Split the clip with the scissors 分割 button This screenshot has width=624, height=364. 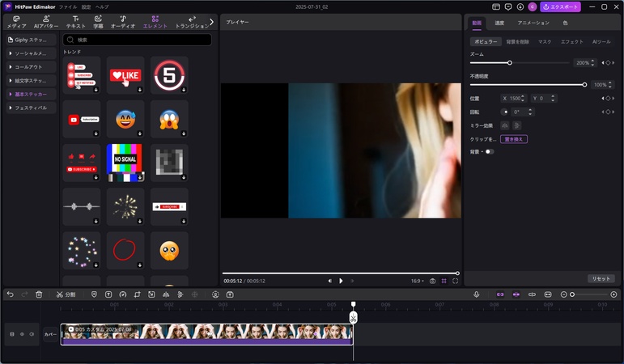[66, 294]
